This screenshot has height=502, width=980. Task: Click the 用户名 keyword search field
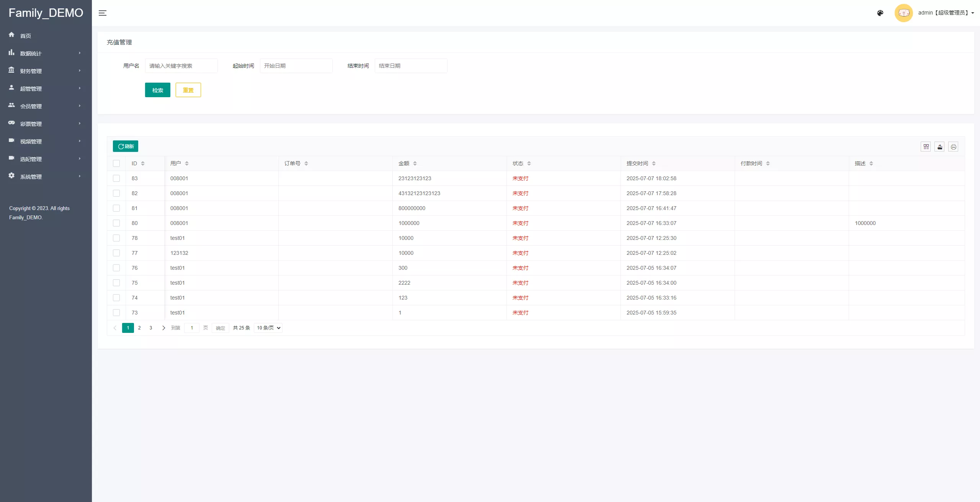(181, 66)
